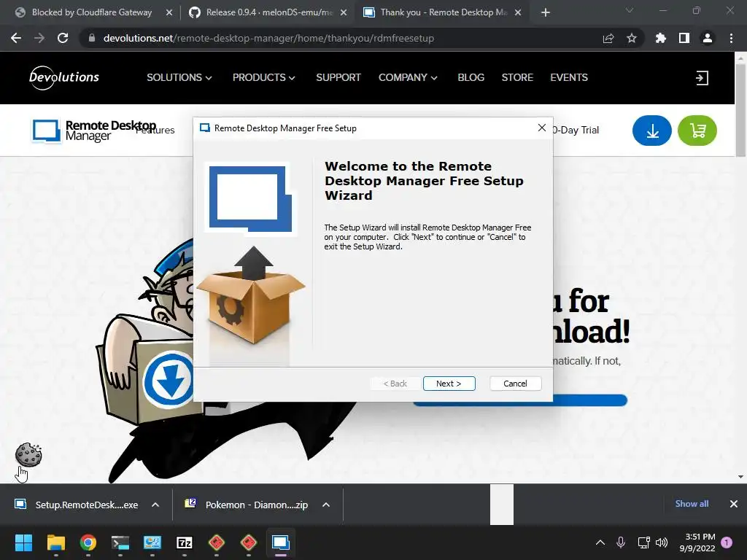Open the terminal app from taskbar

point(120,542)
